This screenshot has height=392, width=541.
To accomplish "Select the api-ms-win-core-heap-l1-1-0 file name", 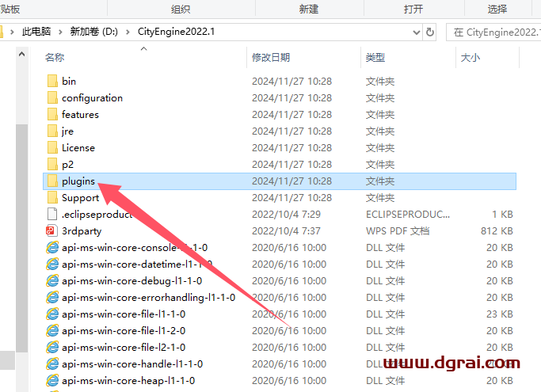I will pyautogui.click(x=128, y=381).
